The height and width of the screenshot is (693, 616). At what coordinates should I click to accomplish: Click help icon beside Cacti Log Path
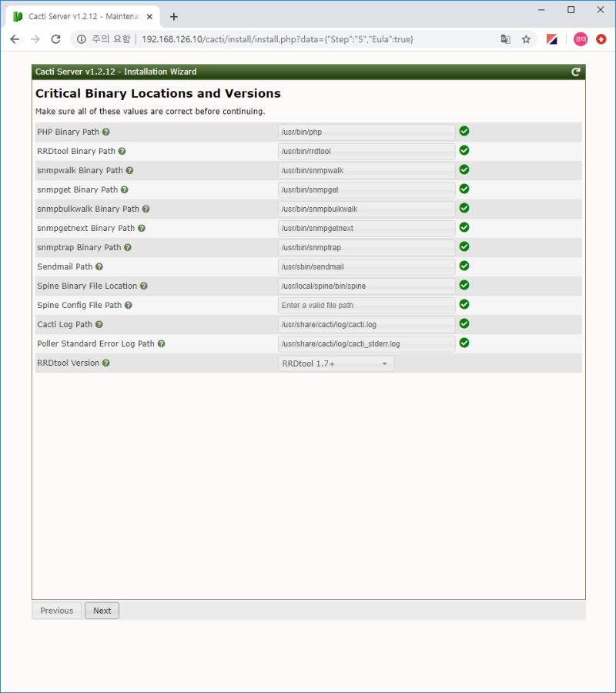pyautogui.click(x=99, y=325)
